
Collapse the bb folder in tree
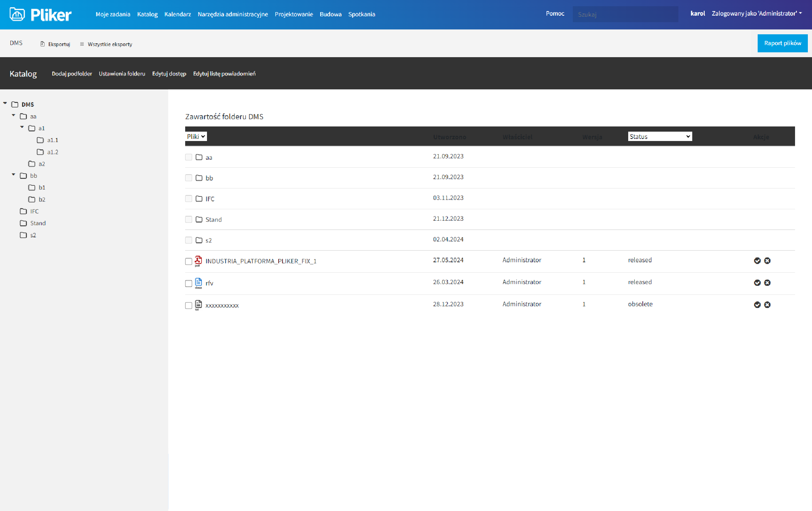pos(13,175)
